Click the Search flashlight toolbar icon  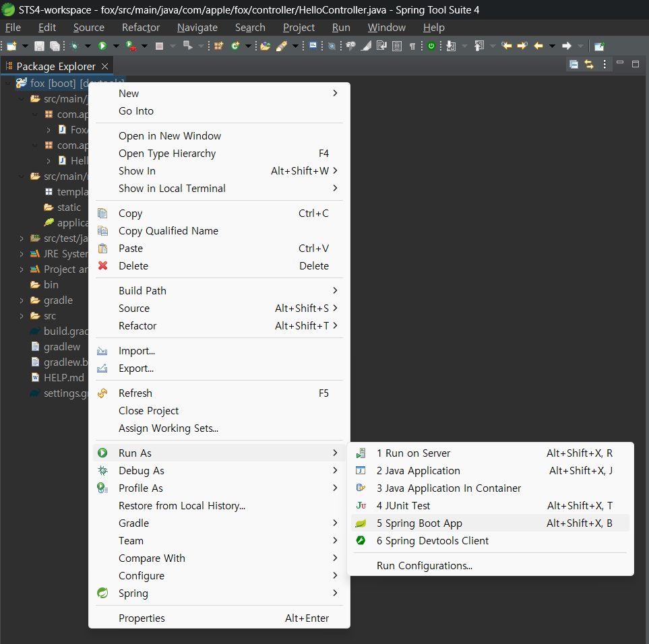282,46
